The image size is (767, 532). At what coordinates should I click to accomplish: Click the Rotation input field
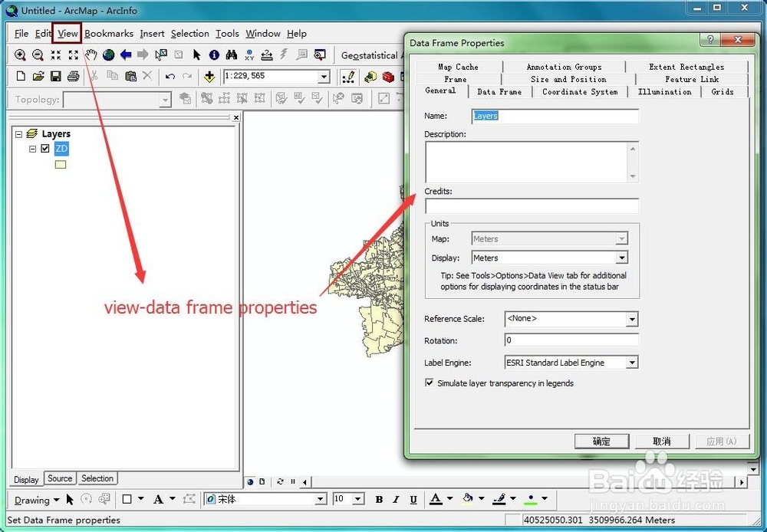pos(571,340)
